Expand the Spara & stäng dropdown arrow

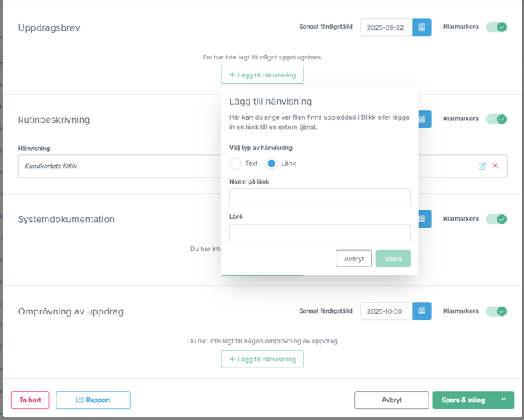pyautogui.click(x=504, y=400)
